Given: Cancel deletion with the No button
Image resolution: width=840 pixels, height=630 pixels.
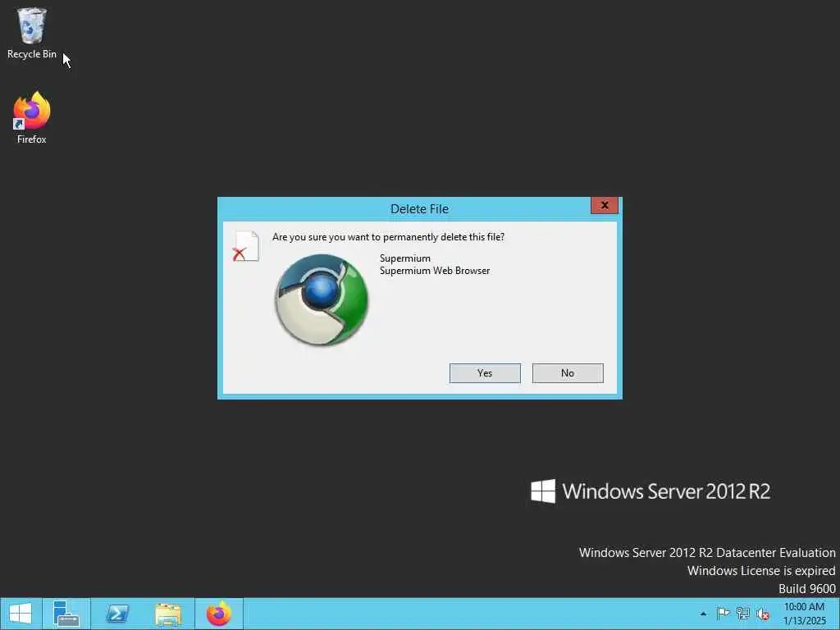Looking at the screenshot, I should pyautogui.click(x=568, y=373).
